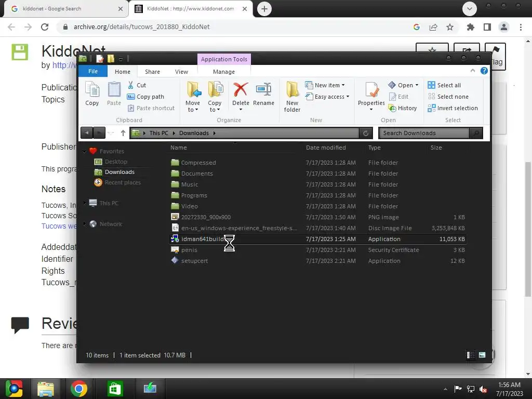Image resolution: width=532 pixels, height=399 pixels.
Task: Switch to large icons view in status bar
Action: pyautogui.click(x=482, y=355)
